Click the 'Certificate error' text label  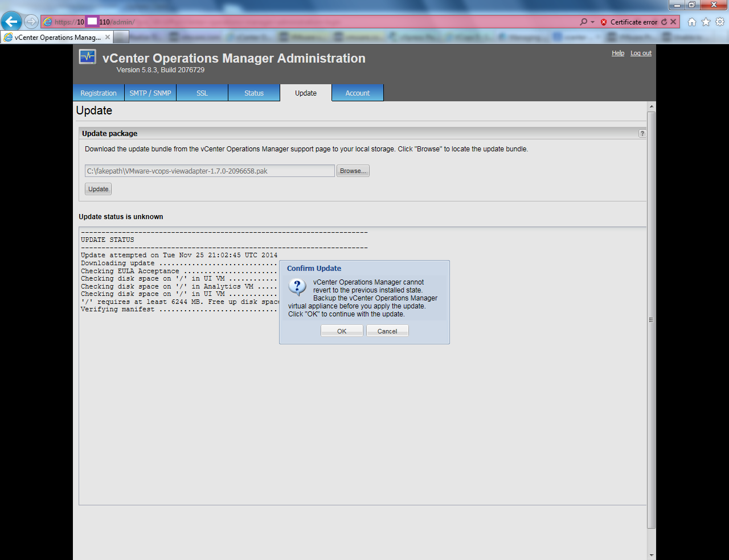(634, 22)
